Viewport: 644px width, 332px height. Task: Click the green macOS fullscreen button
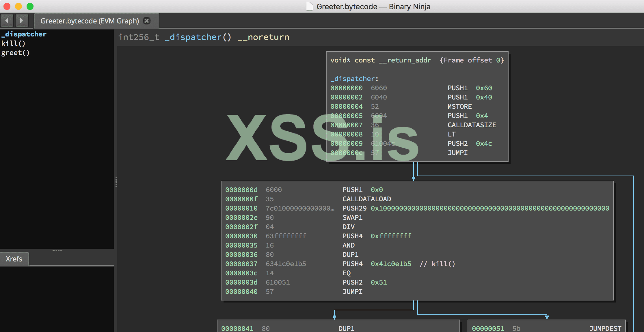pyautogui.click(x=30, y=6)
